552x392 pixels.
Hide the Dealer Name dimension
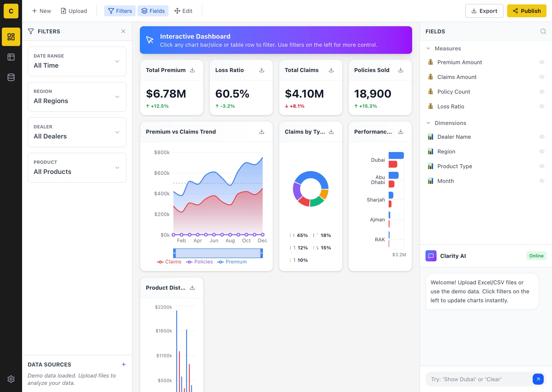[542, 137]
